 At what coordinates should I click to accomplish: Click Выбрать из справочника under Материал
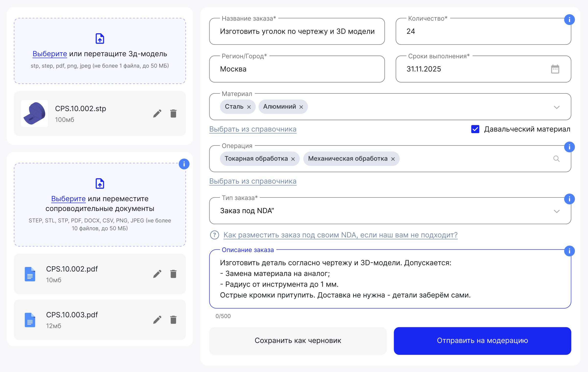(253, 129)
